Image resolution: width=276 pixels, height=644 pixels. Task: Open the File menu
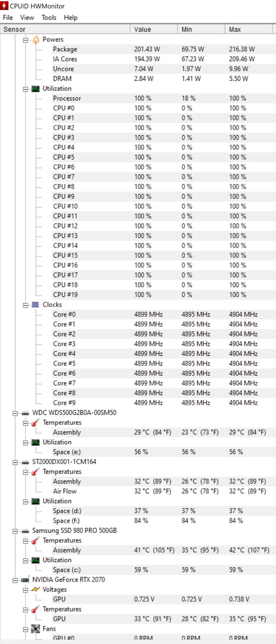click(x=8, y=17)
